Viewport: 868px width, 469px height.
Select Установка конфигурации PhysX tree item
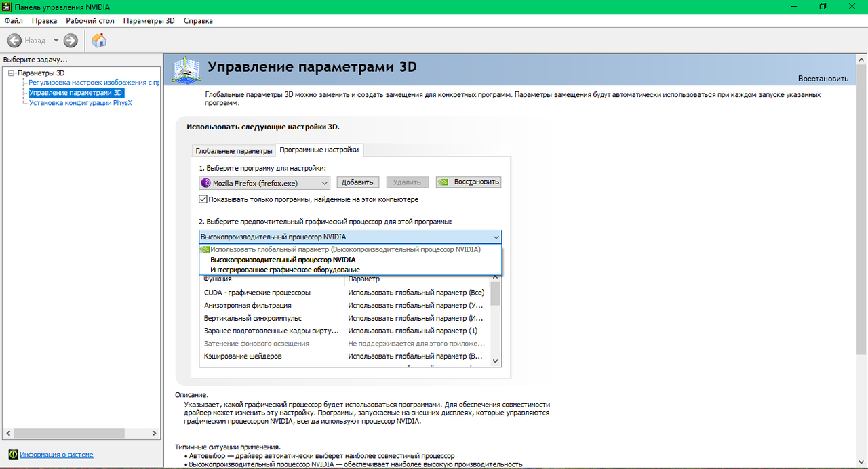(x=81, y=103)
